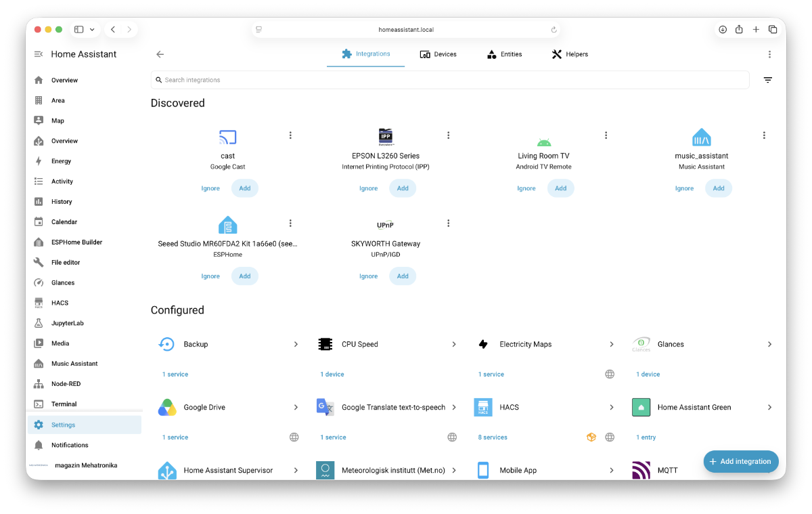
Task: Open the Map sidebar item
Action: tap(85, 121)
